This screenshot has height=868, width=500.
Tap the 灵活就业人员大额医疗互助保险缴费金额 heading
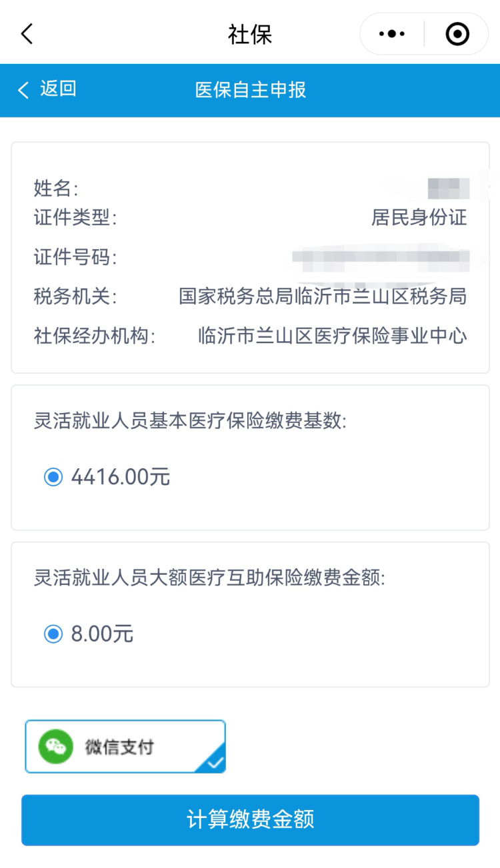pos(209,578)
